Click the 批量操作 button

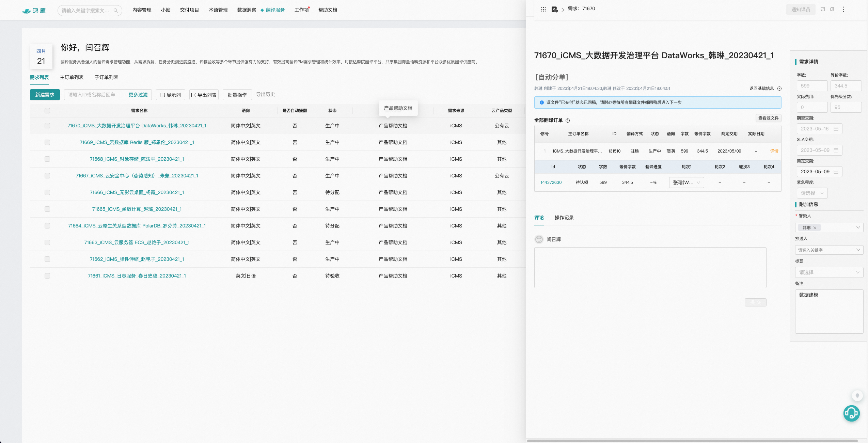237,95
